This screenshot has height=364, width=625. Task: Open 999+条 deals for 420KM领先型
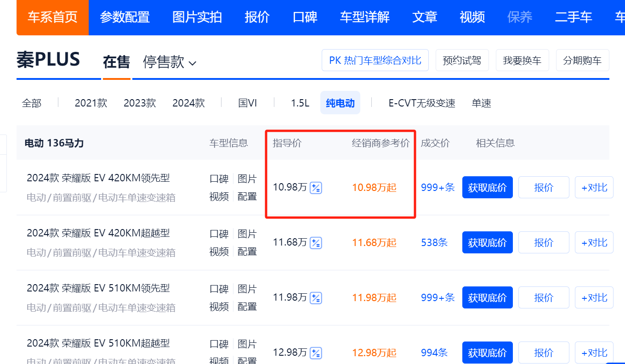438,187
